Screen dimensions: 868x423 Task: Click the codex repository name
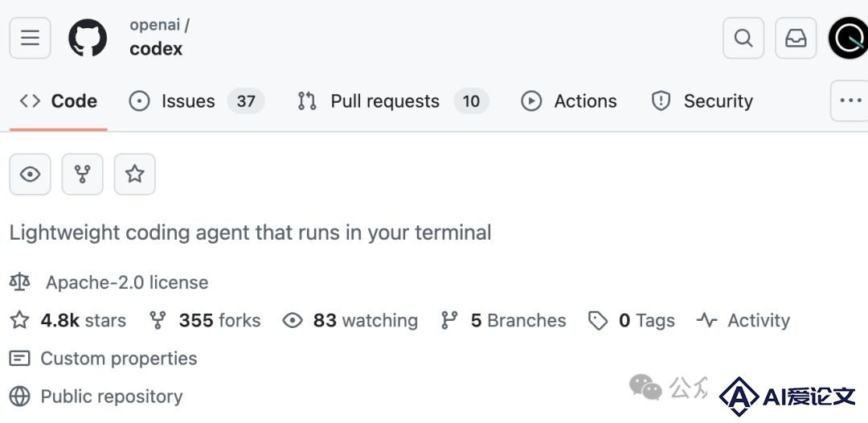point(156,49)
